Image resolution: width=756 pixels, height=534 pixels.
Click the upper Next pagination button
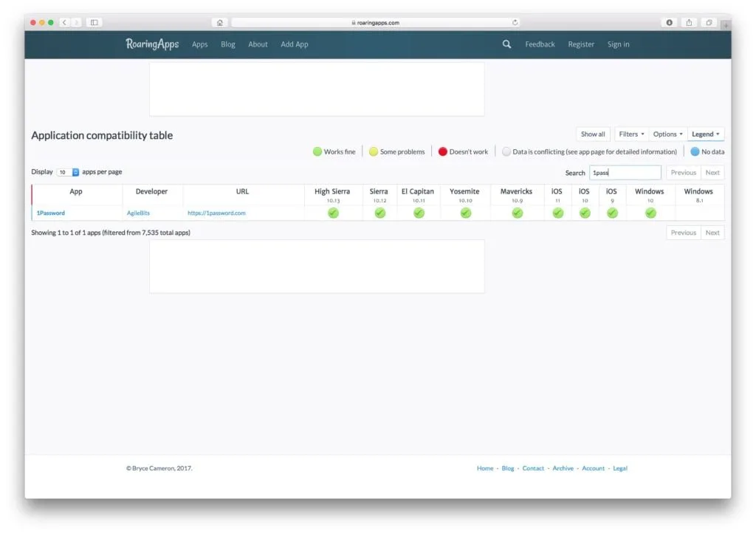click(712, 173)
